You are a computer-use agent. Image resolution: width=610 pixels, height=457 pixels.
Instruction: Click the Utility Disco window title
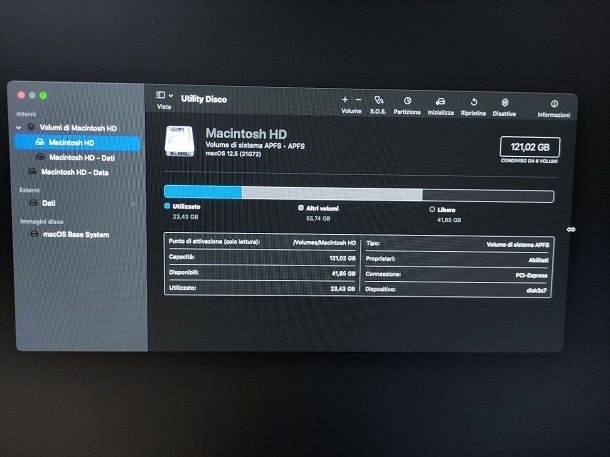point(204,99)
